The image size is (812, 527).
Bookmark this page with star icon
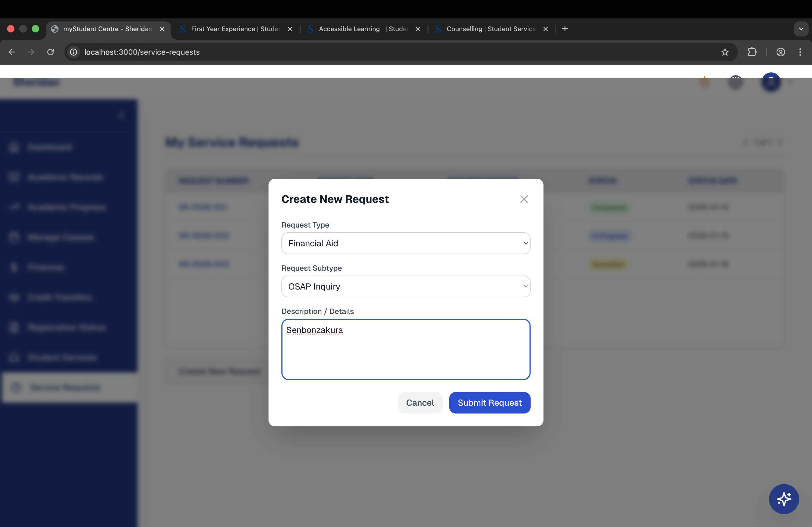(x=725, y=52)
